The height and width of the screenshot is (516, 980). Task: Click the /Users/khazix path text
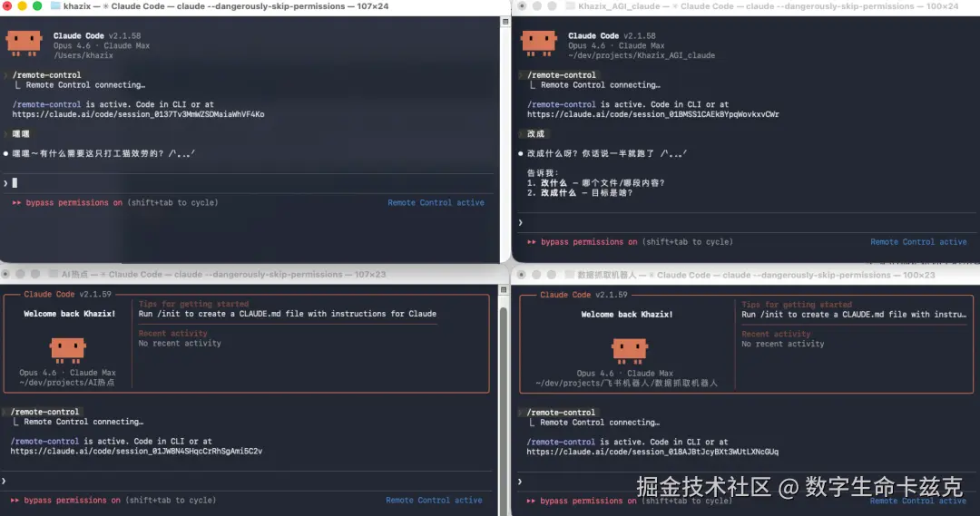pyautogui.click(x=83, y=55)
